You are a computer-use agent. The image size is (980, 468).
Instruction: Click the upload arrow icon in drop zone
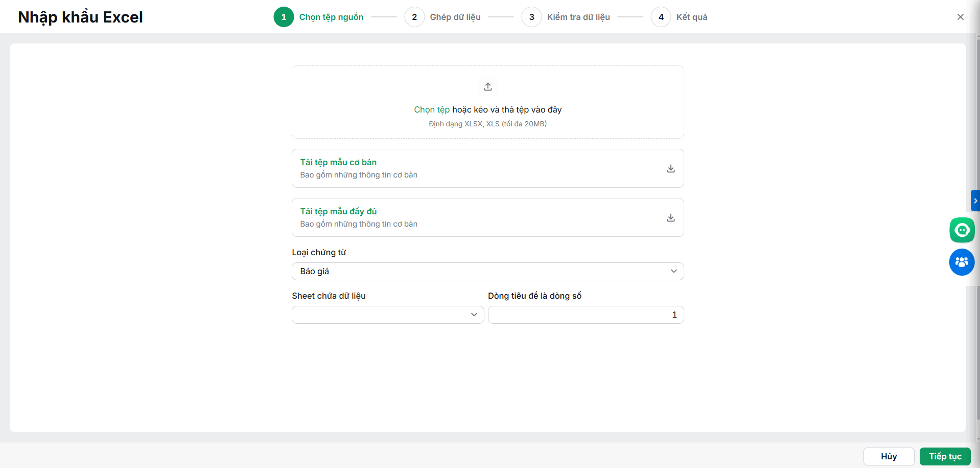click(488, 86)
